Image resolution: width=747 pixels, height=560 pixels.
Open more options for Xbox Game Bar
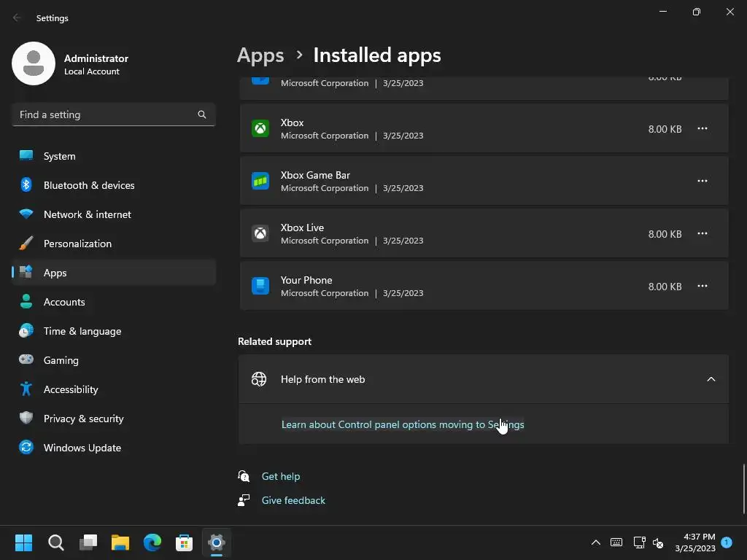(x=702, y=182)
